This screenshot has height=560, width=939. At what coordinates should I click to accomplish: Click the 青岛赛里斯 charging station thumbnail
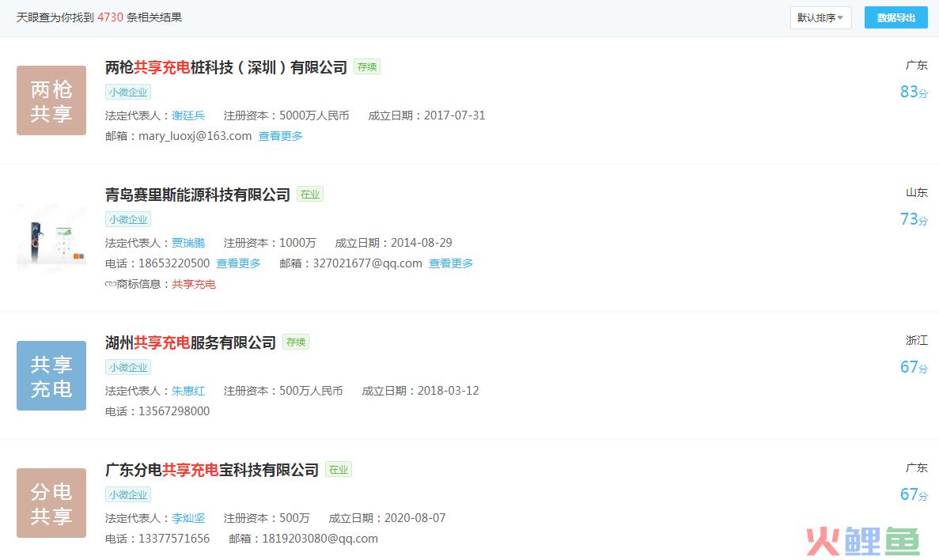(51, 238)
